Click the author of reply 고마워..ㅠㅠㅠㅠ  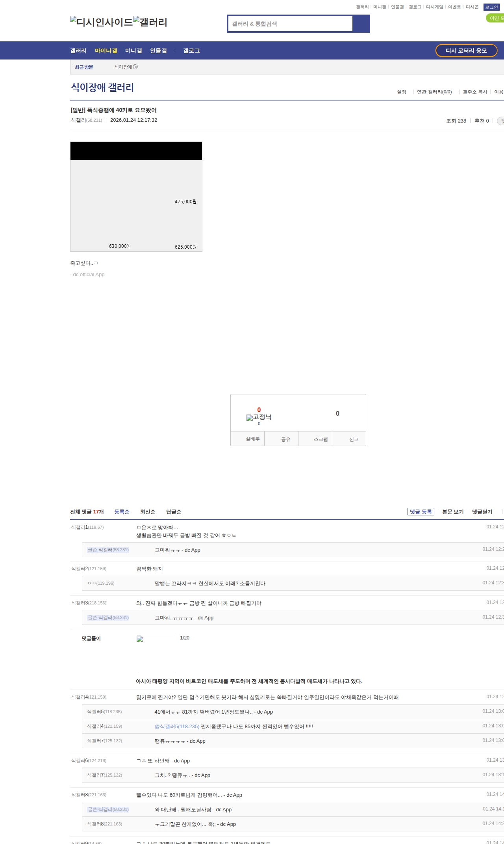coord(108,617)
